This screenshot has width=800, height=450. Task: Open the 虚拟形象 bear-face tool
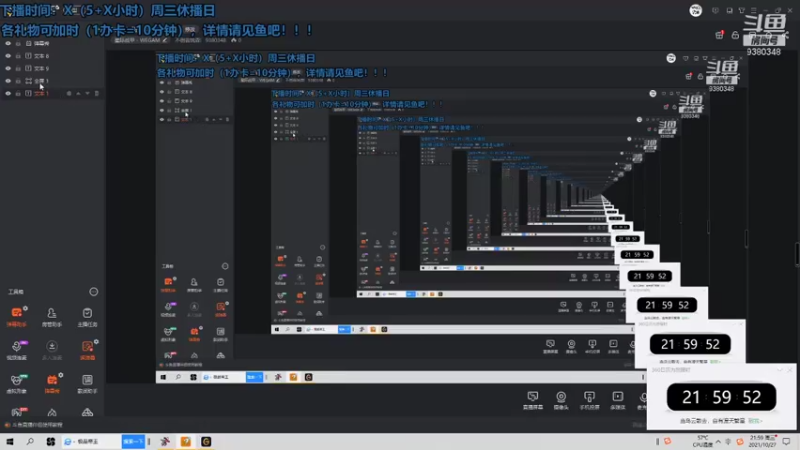(x=16, y=383)
